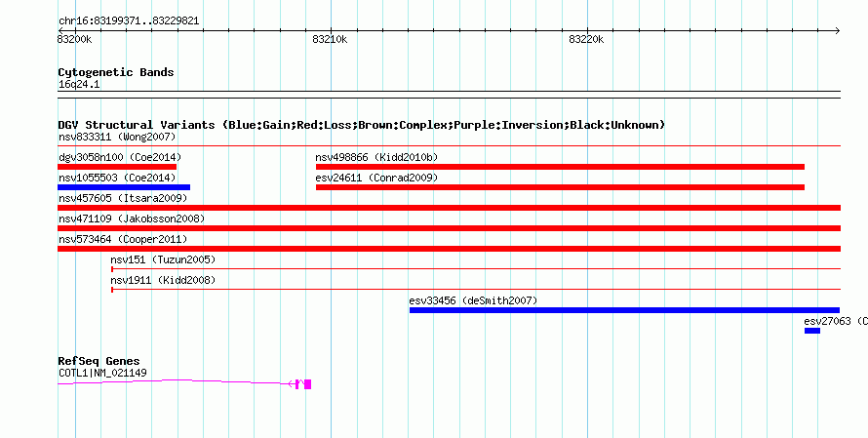The width and height of the screenshot is (868, 438).
Task: Click the nsv833311 (Wong2007) variant label
Action: coord(117,137)
